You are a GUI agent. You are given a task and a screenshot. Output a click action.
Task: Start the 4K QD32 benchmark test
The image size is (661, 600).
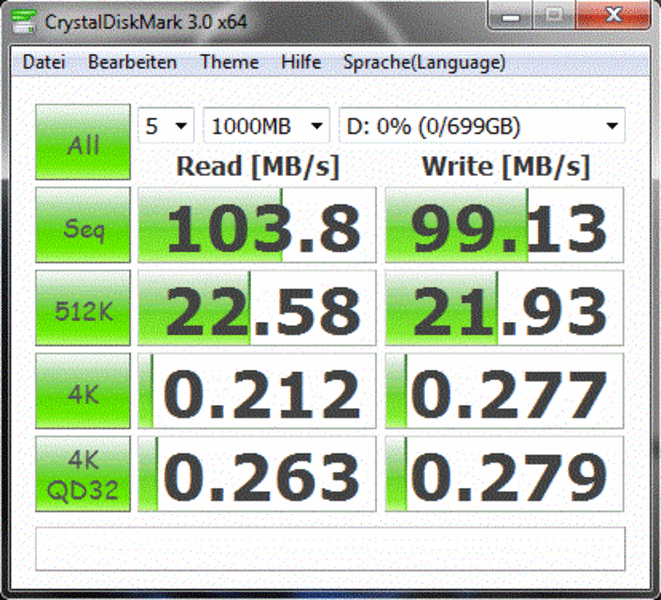coord(83,474)
